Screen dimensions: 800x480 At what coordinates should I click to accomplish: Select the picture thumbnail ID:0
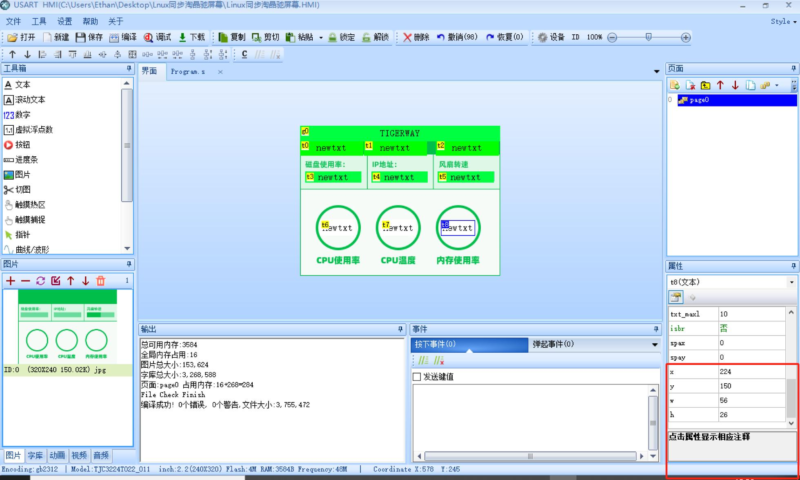tap(67, 332)
